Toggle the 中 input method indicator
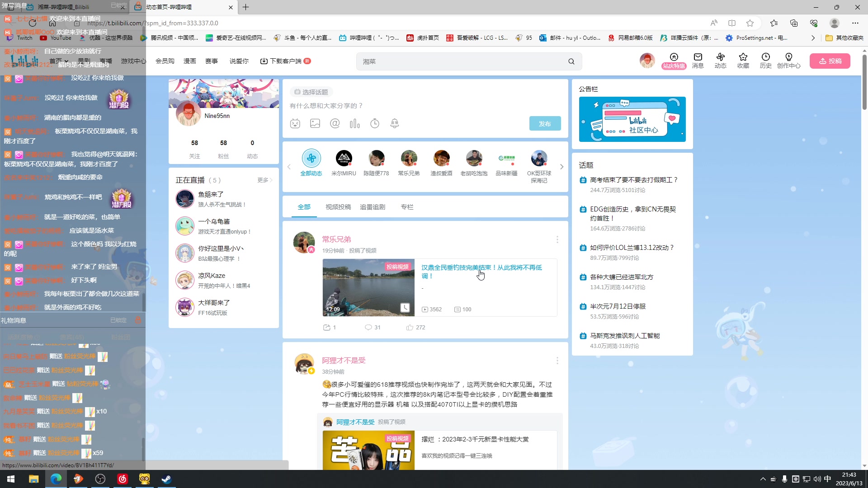The image size is (868, 488). 828,479
